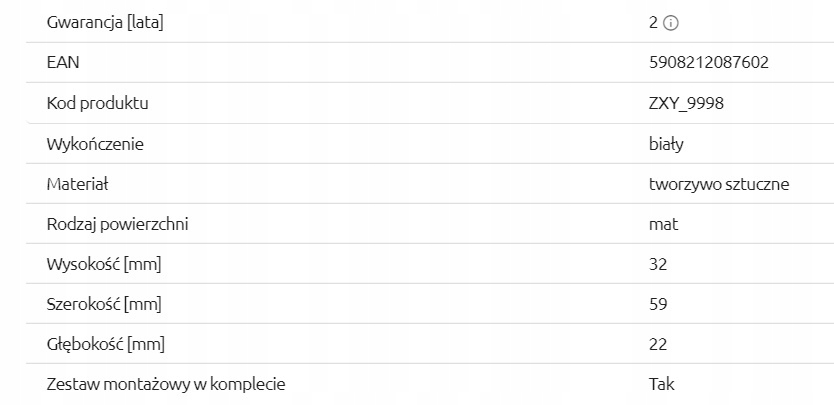Click the "Tak" mounting kit value
This screenshot has width=834, height=405.
[661, 384]
